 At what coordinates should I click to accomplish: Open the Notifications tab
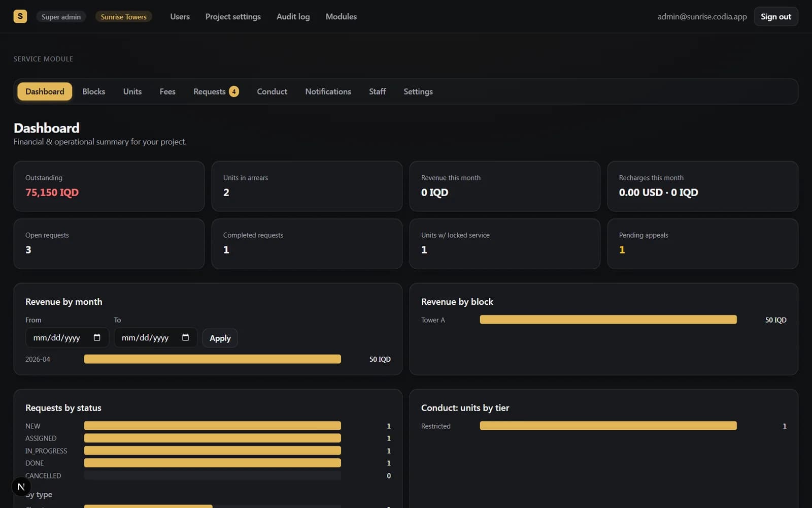328,91
